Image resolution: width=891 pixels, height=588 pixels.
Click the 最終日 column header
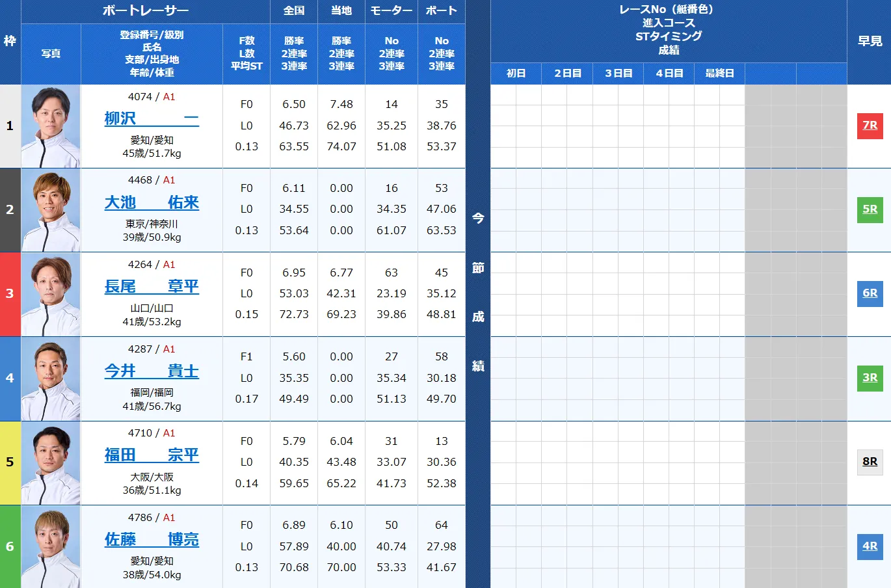[719, 73]
